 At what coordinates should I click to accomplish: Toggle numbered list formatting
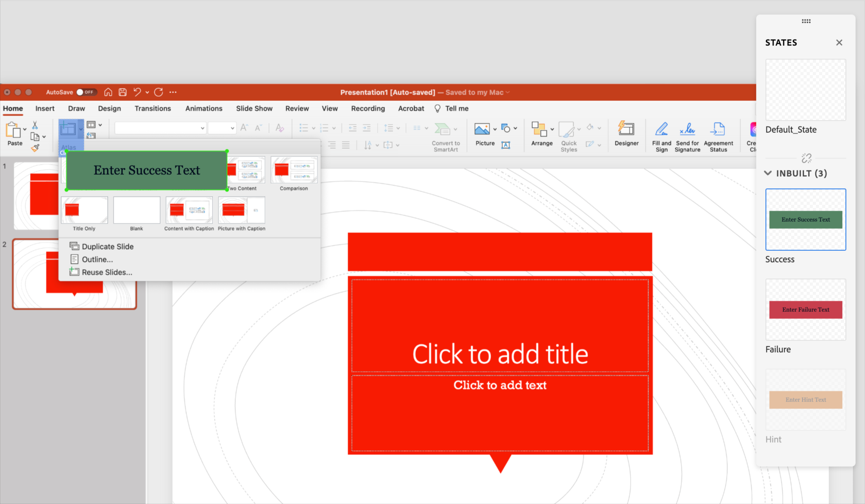pos(325,128)
